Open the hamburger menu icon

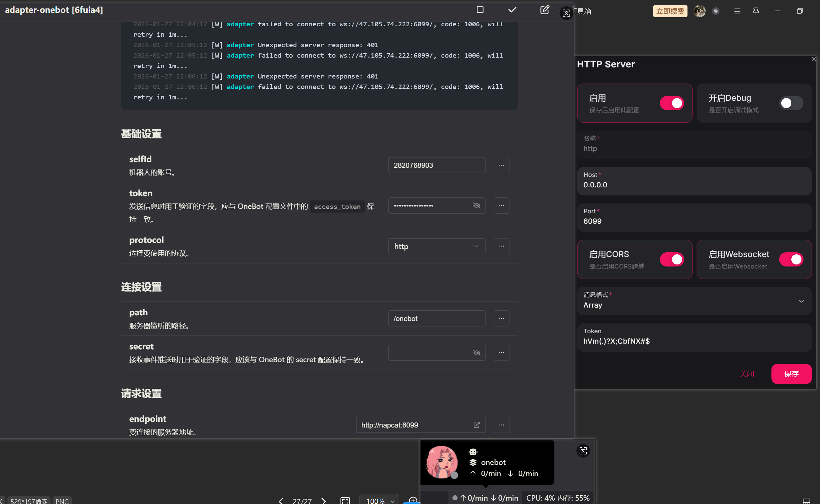pos(737,11)
